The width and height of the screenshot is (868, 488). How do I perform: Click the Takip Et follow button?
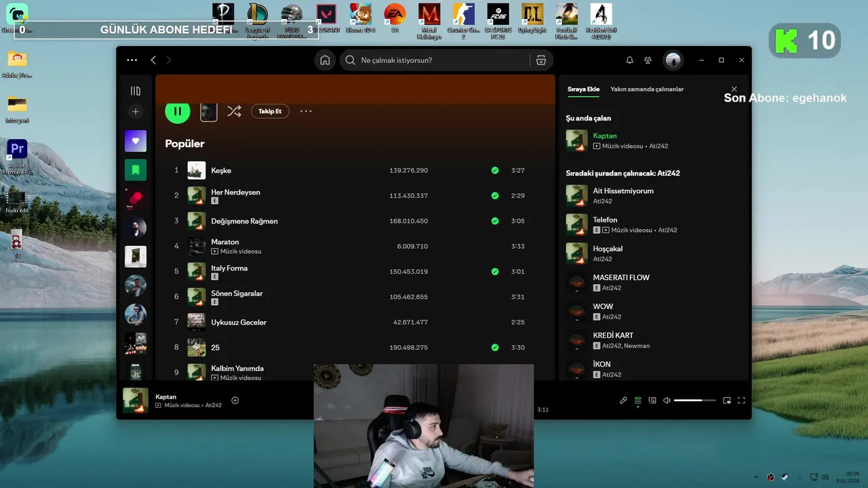[270, 111]
